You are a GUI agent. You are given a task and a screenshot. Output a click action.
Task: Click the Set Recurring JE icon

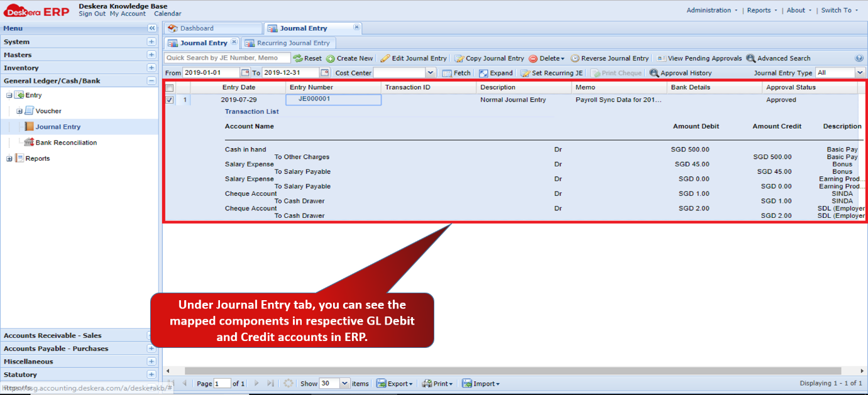click(525, 73)
